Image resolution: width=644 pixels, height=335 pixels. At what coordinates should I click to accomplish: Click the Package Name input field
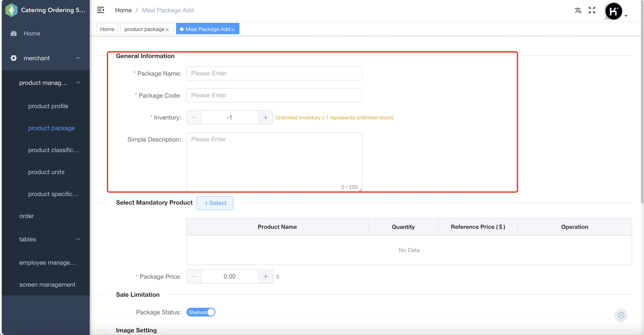(274, 73)
